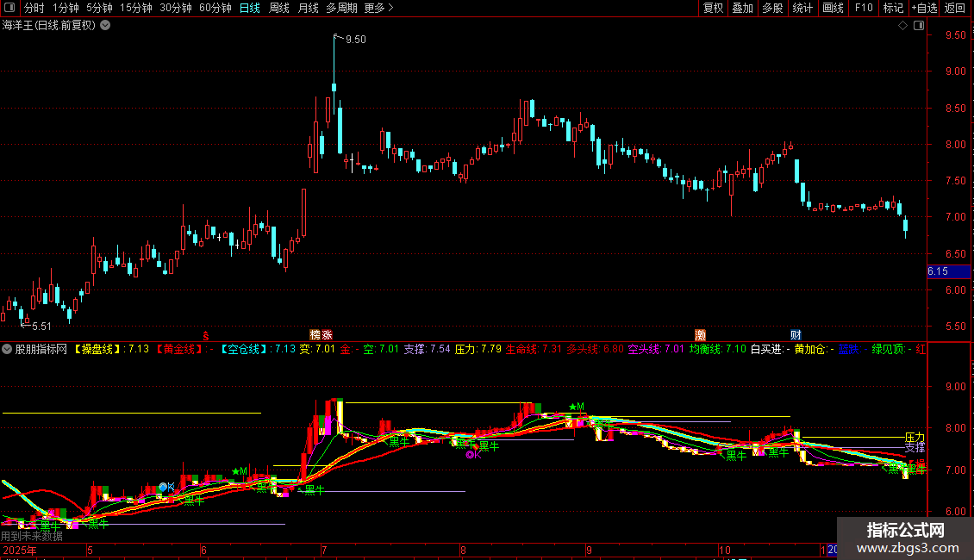Click the 【黄金线】 indicator label
Screen dimensions: 974x560
178,349
